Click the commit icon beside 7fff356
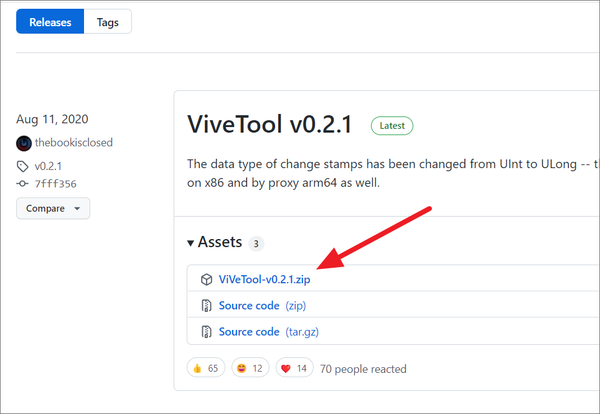 coord(24,184)
